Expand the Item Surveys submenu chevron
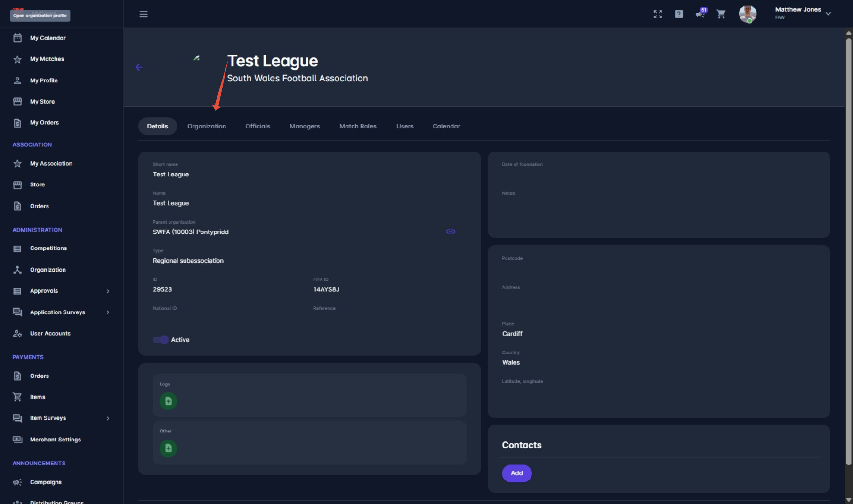The image size is (853, 504). click(108, 418)
